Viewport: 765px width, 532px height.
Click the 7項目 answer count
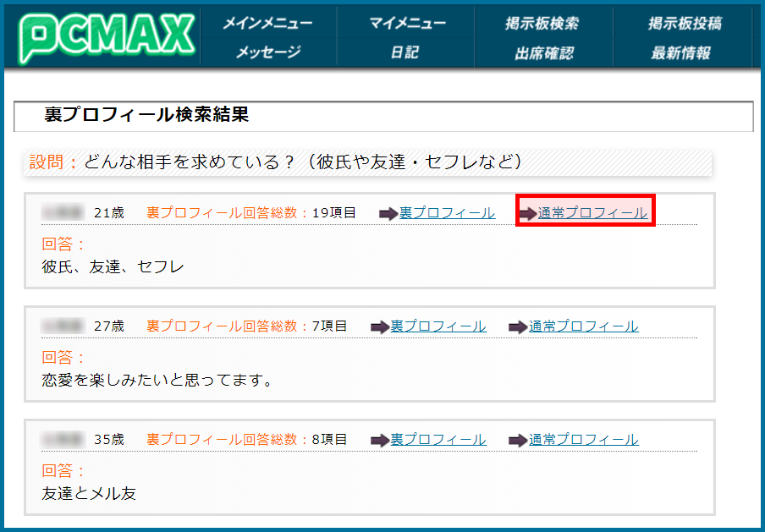pos(330,326)
